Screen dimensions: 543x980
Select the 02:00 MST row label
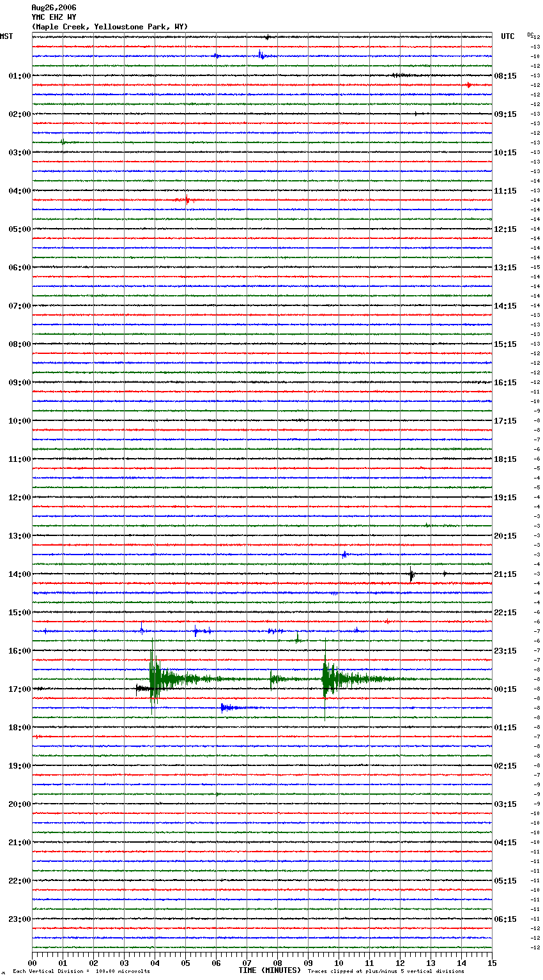click(x=20, y=114)
